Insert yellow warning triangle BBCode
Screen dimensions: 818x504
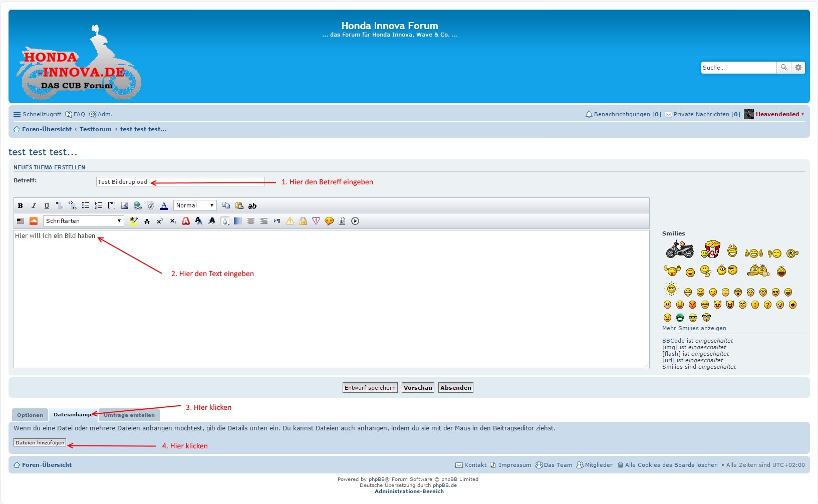(290, 221)
